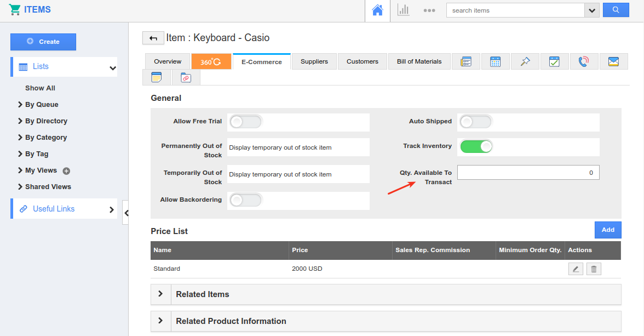This screenshot has height=336, width=644.
Task: Open the Customers tab
Action: point(363,62)
